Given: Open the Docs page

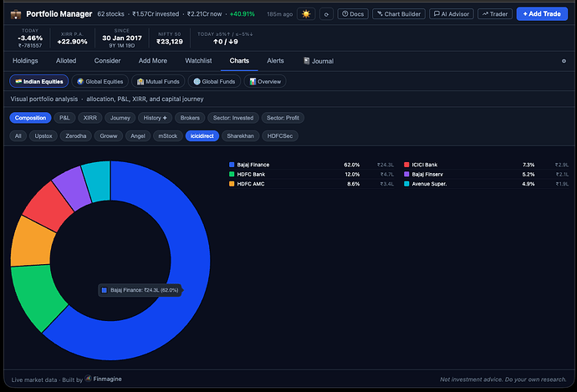Looking at the screenshot, I should point(353,14).
